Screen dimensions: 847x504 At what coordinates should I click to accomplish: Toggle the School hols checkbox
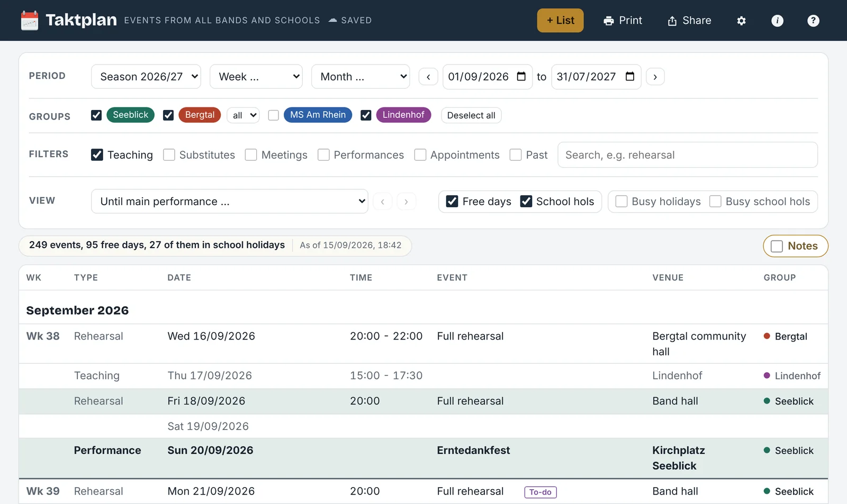pyautogui.click(x=526, y=201)
